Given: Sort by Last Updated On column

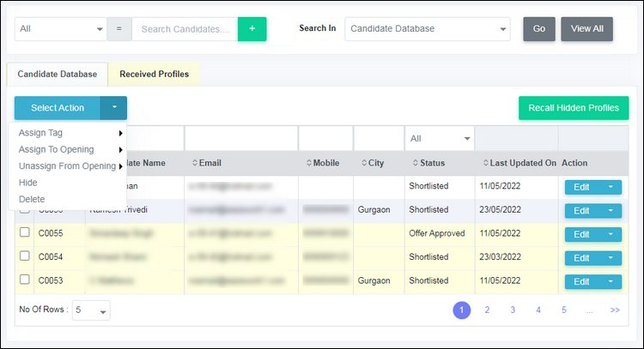Looking at the screenshot, I should (519, 163).
